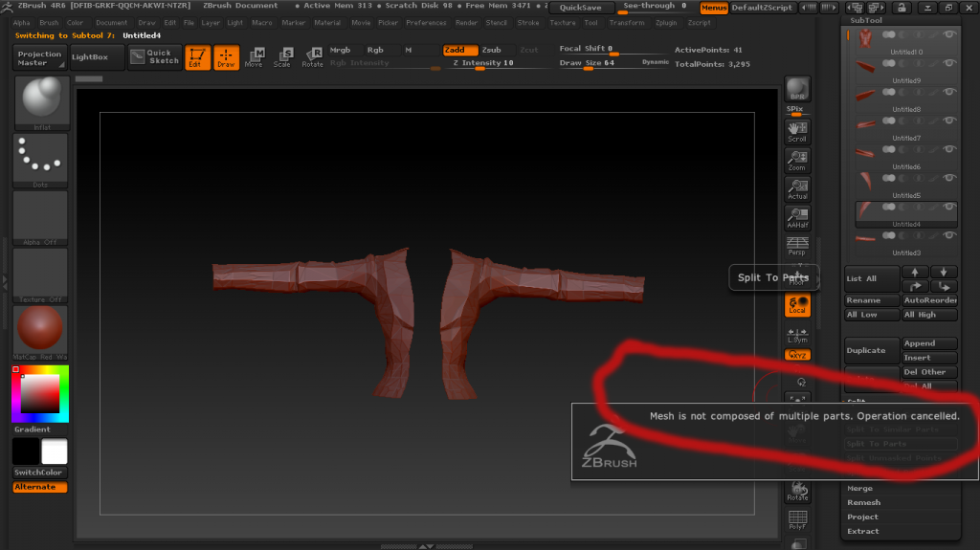980x550 pixels.
Task: Toggle visibility eye of Untitled5 subtool
Action: [x=948, y=178]
